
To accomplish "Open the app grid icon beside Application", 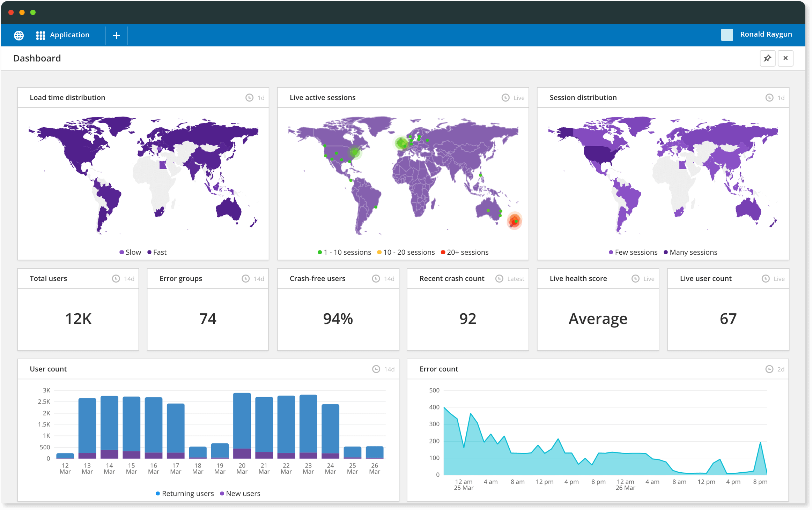I will [x=40, y=35].
